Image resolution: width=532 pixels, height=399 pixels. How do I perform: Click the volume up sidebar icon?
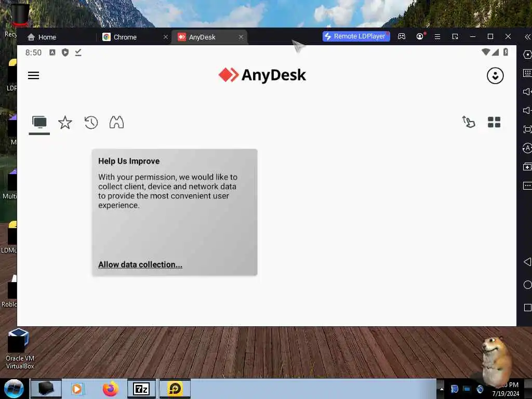(527, 91)
